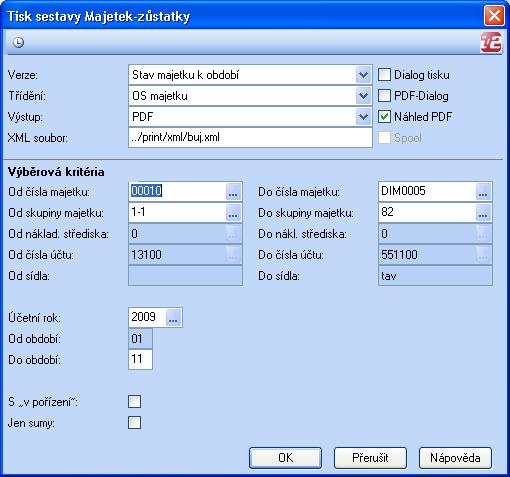Tick the Jen sumy checkbox

click(x=134, y=423)
